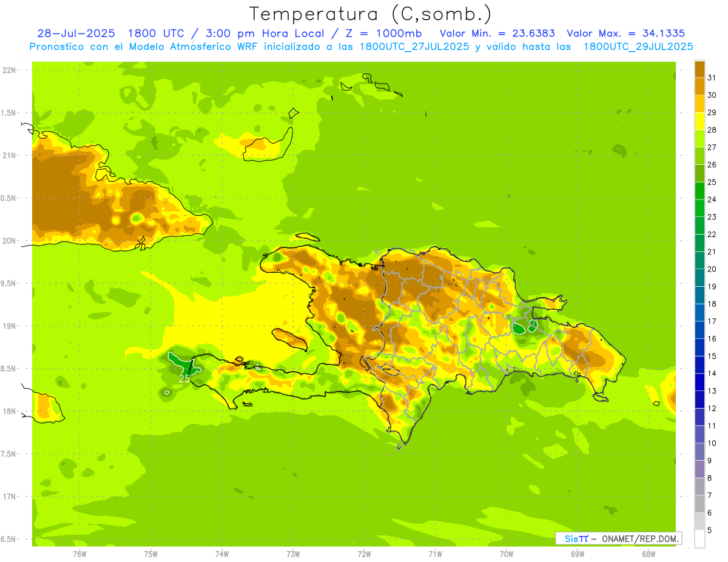Screen dimensions: 728x562
Task: Click the "1800UTC_29JUL2025" valid-until timestamp
Action: (x=638, y=47)
